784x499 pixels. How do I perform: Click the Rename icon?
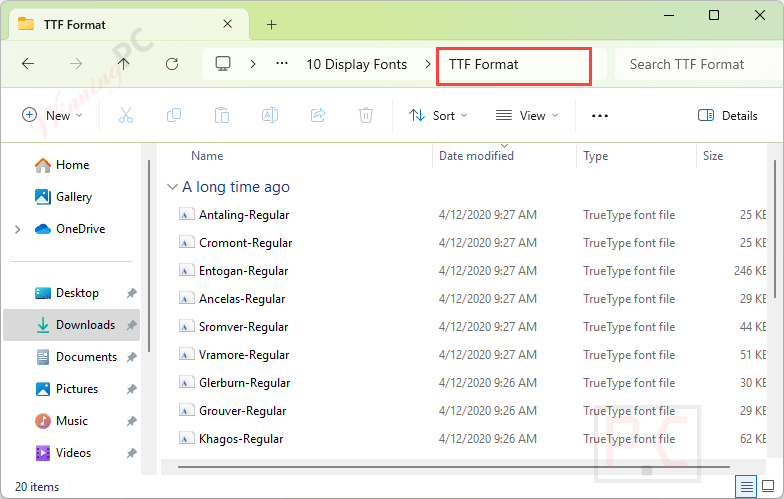[x=270, y=116]
